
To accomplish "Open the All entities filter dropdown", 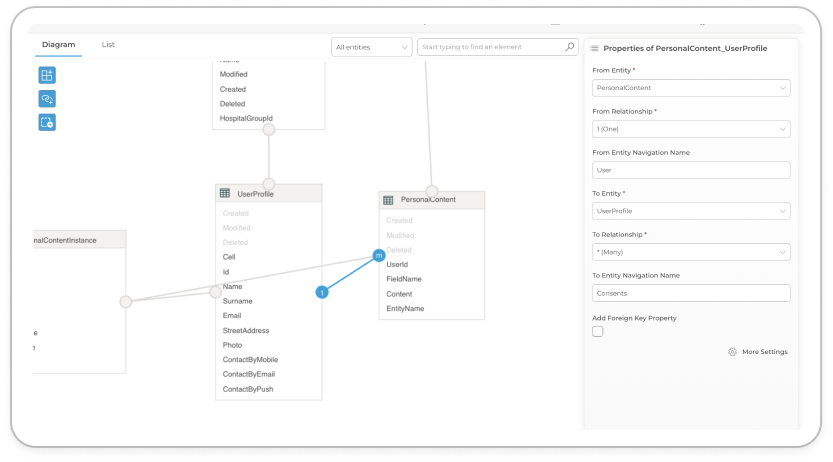I will [x=371, y=47].
